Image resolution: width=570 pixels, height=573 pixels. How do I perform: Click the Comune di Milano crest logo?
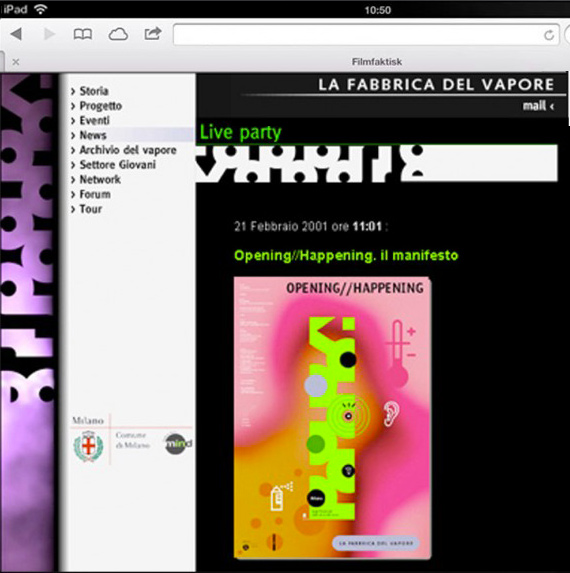pos(88,446)
